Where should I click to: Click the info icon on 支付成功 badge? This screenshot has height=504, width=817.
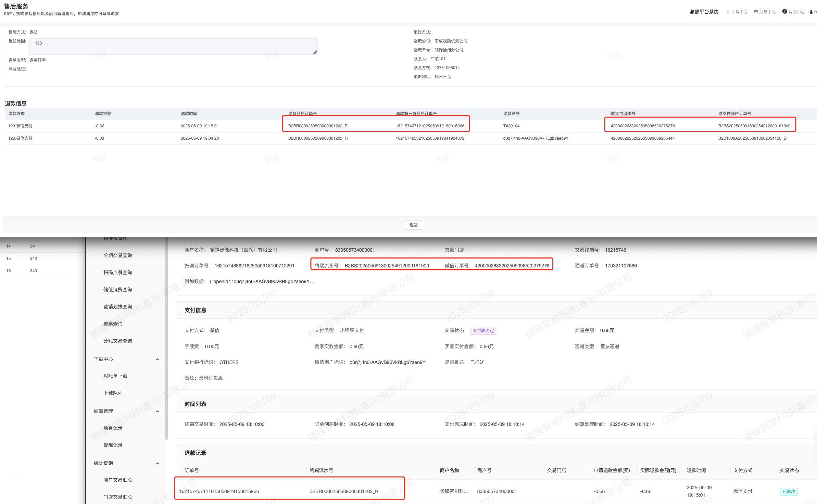492,331
